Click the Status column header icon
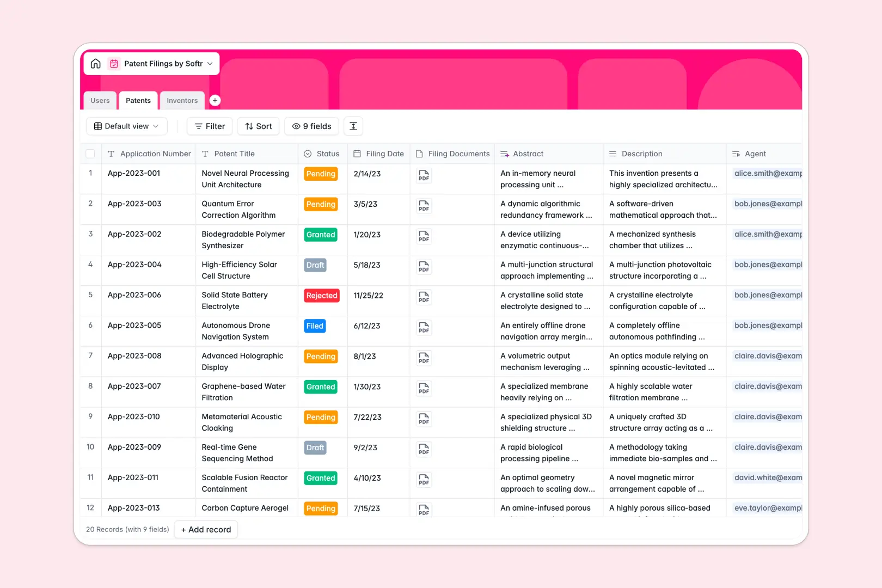This screenshot has width=882, height=588. click(308, 154)
